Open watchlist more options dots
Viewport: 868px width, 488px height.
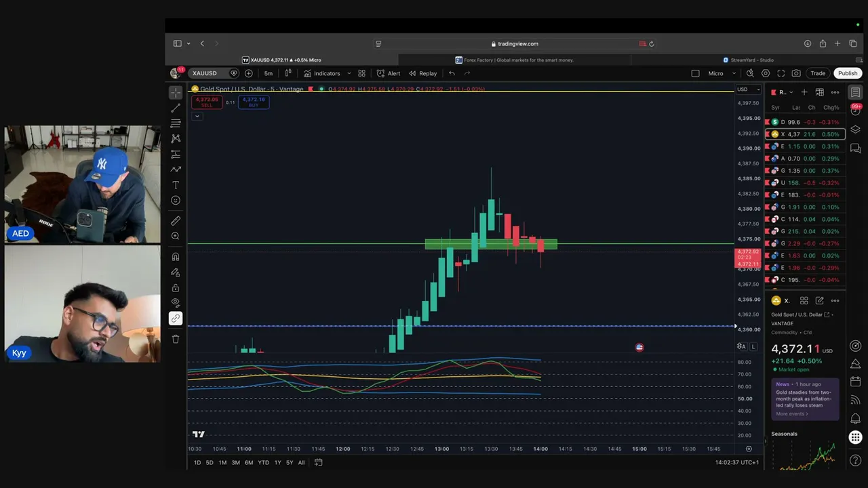tap(835, 92)
